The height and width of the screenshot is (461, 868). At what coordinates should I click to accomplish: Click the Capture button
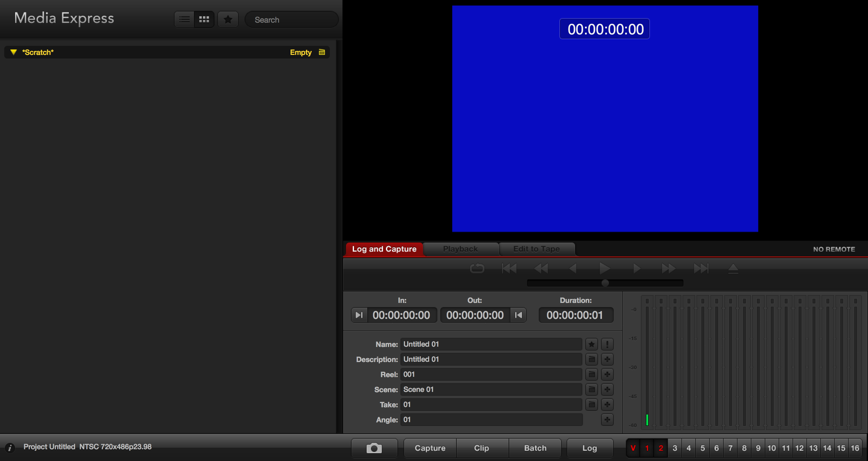point(430,448)
